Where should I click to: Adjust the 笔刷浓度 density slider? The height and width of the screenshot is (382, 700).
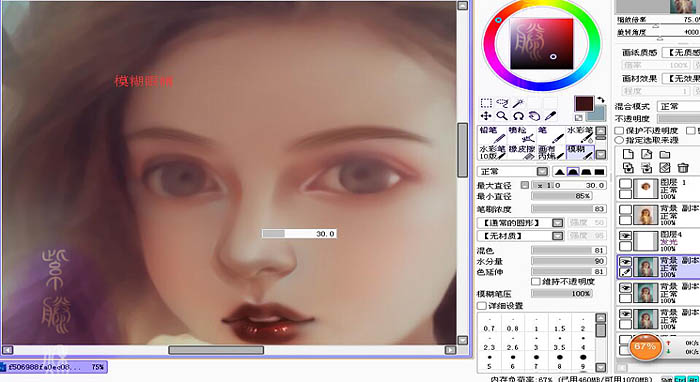pyautogui.click(x=569, y=209)
